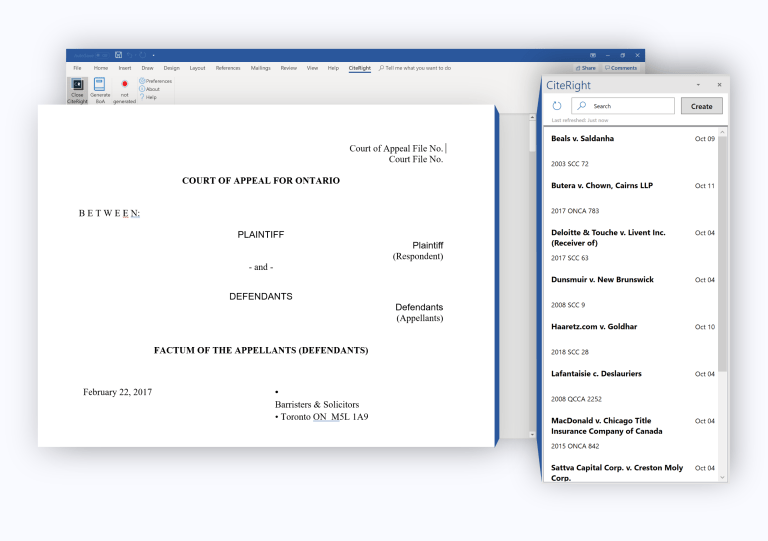768x541 pixels.
Task: Click the CiteRight list vertical scrollbar
Action: click(x=723, y=250)
